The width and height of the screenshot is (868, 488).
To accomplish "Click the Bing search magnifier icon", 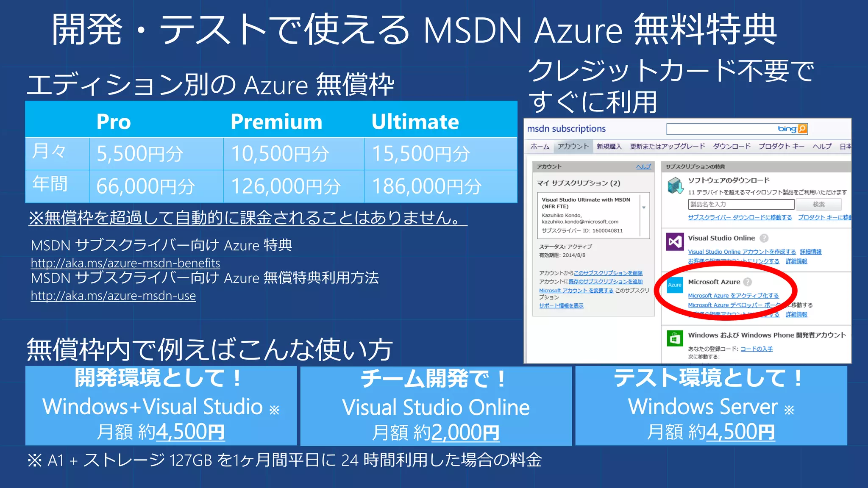I will pos(802,129).
